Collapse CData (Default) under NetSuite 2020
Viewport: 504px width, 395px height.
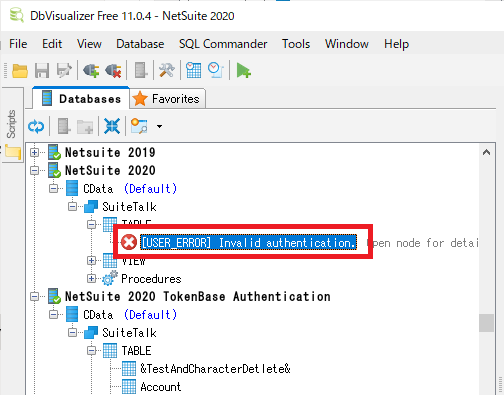point(53,188)
